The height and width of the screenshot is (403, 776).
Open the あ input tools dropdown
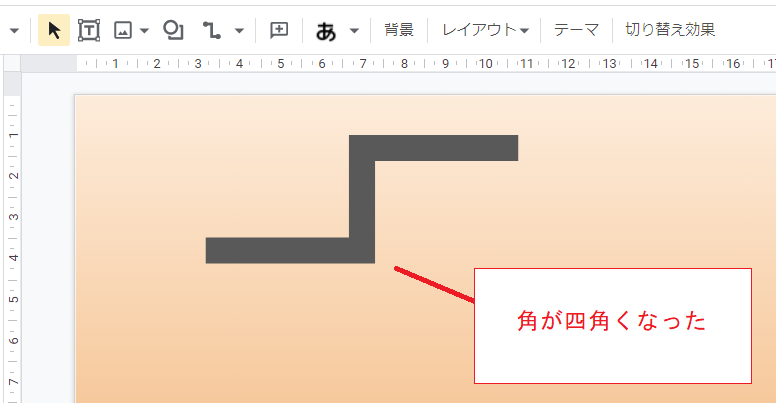coord(354,31)
